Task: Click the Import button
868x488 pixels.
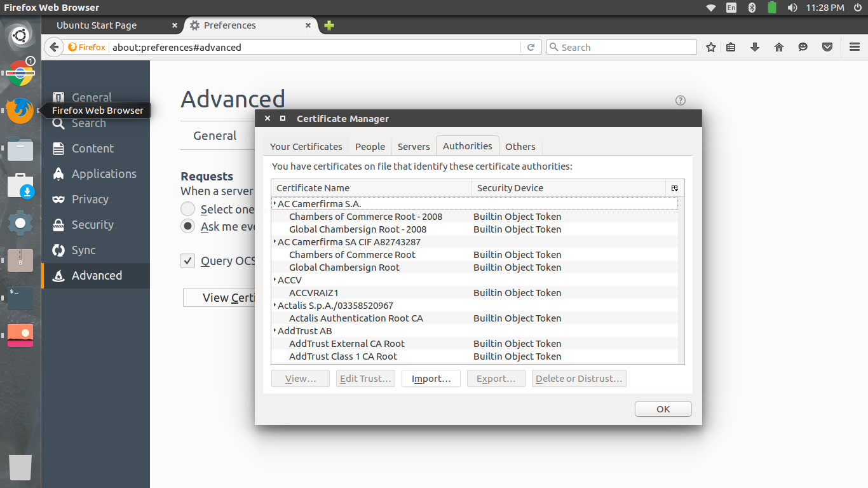Action: [431, 378]
